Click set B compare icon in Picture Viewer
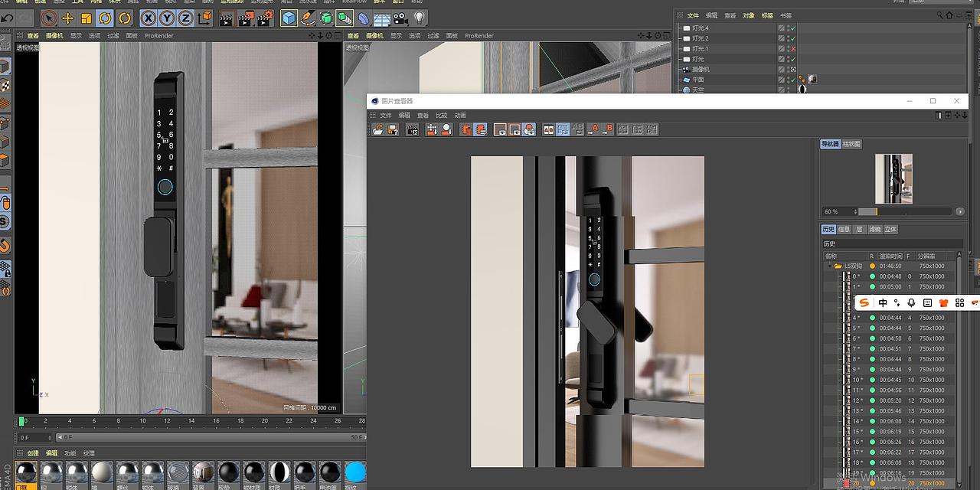The height and width of the screenshot is (490, 980). (608, 130)
